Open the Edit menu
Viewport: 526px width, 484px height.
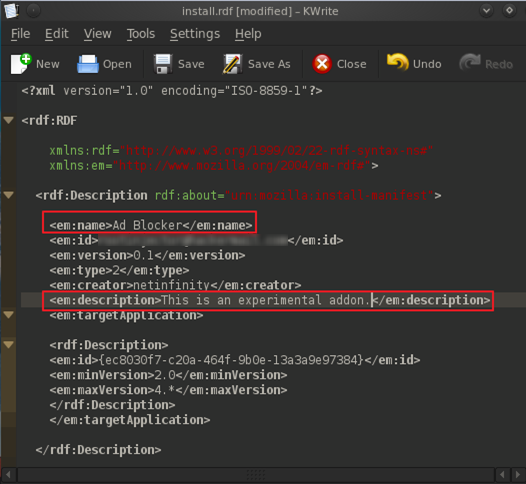(x=57, y=34)
